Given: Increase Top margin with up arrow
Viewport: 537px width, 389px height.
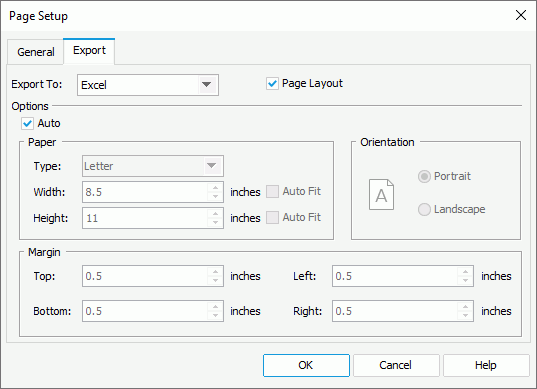Looking at the screenshot, I should (215, 272).
